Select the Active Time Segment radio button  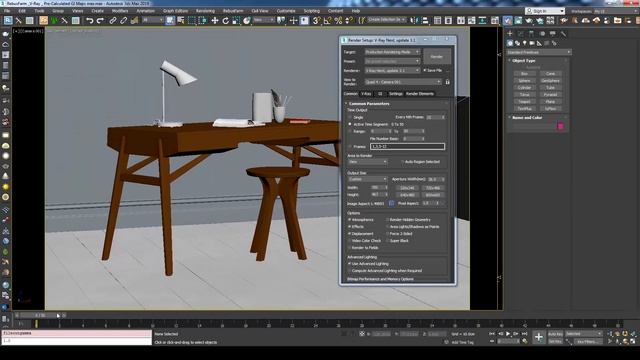350,124
